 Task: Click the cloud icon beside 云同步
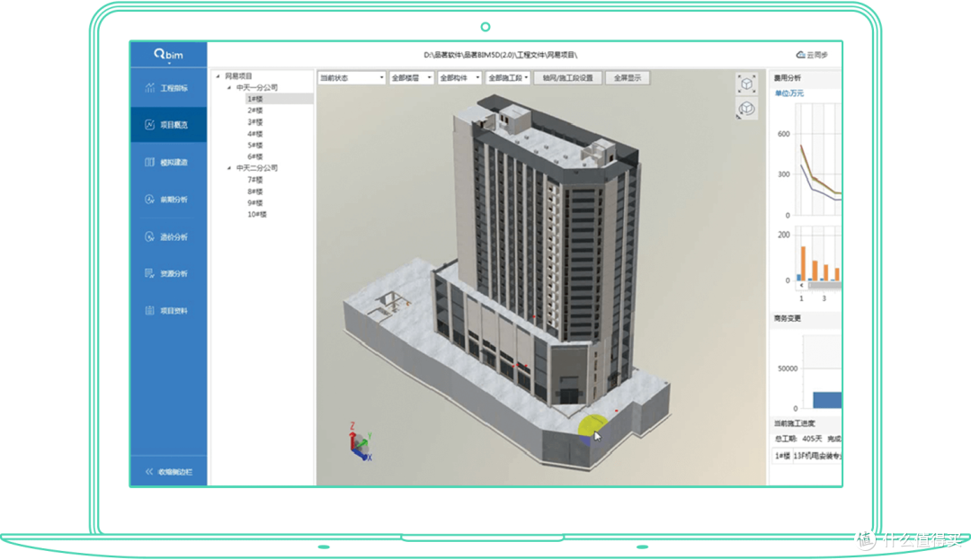800,55
